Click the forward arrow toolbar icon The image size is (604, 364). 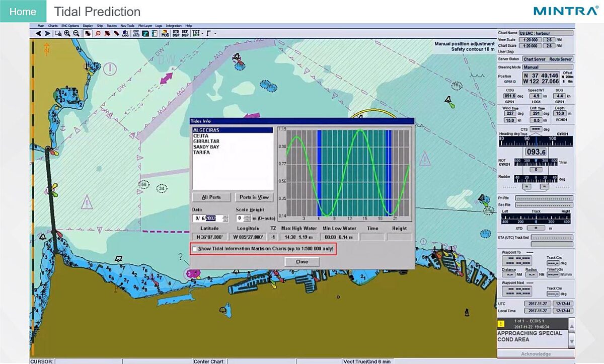coord(47,33)
